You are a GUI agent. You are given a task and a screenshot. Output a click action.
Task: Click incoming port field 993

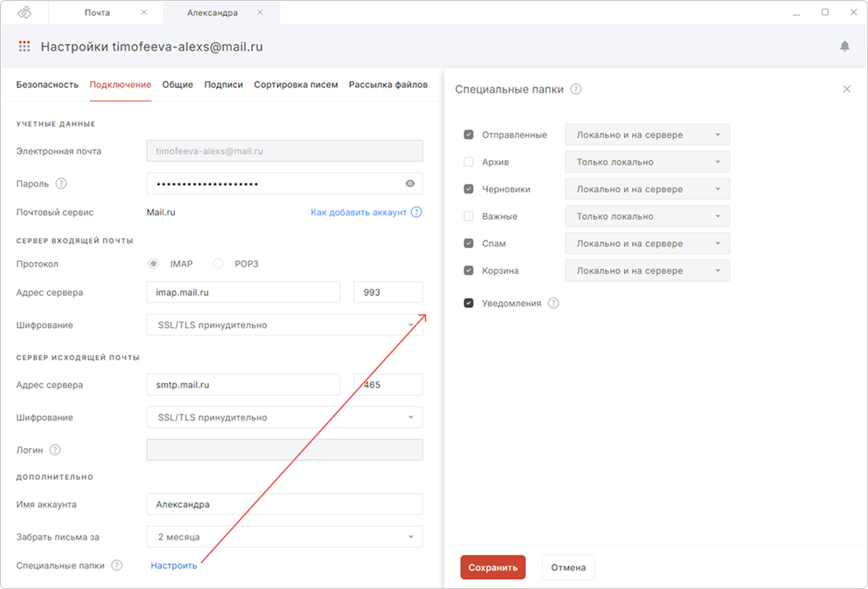click(x=388, y=292)
